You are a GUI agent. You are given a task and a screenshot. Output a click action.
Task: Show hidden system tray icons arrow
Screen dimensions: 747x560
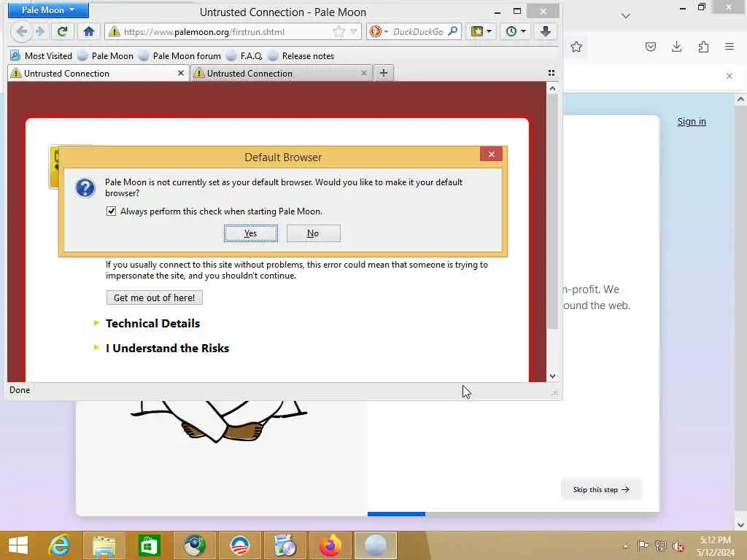[625, 545]
